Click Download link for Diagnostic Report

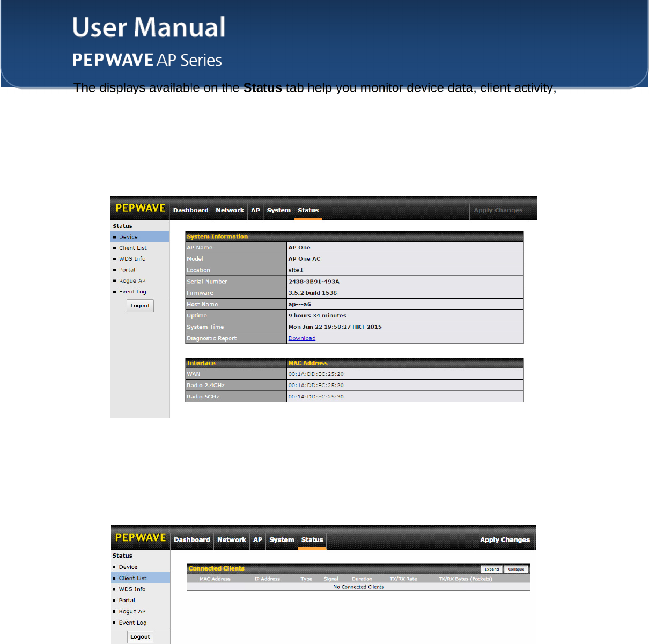(302, 338)
